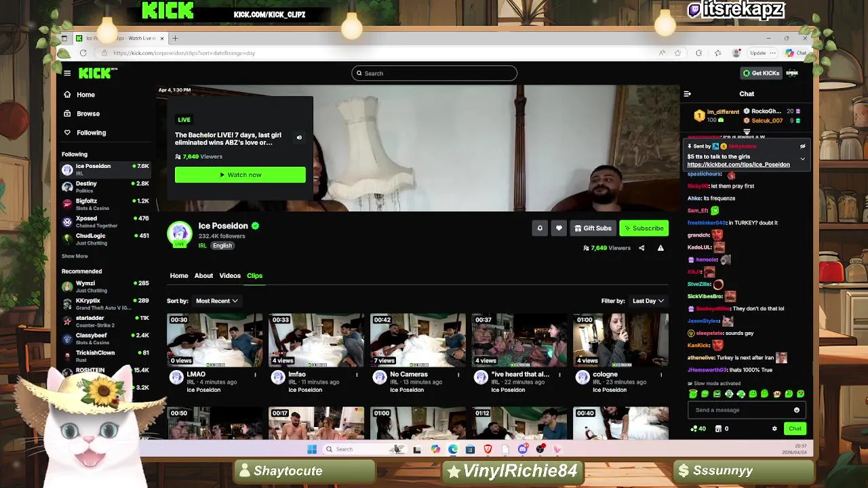The width and height of the screenshot is (868, 488).
Task: Open options menu for lmfao clip
Action: tap(357, 375)
